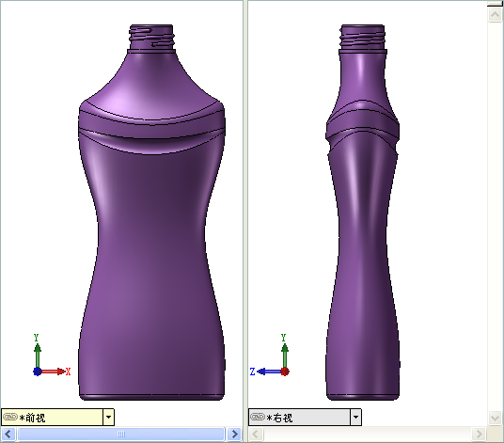Image resolution: width=504 pixels, height=443 pixels.
Task: Click the vertical scrollbar up arrow
Action: [495, 14]
